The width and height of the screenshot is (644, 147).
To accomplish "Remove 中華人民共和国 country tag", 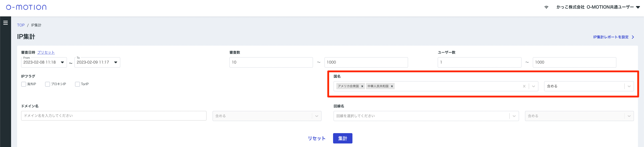I will click(x=392, y=86).
